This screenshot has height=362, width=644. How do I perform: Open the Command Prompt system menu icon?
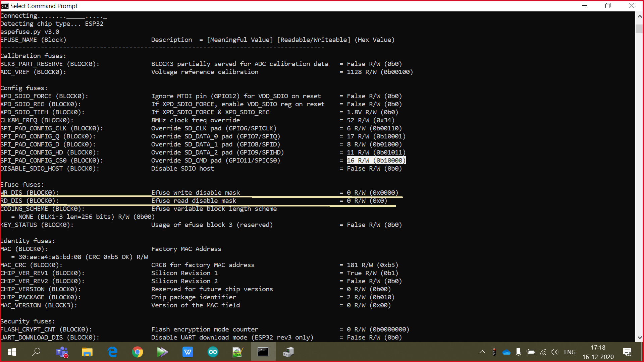click(x=5, y=6)
